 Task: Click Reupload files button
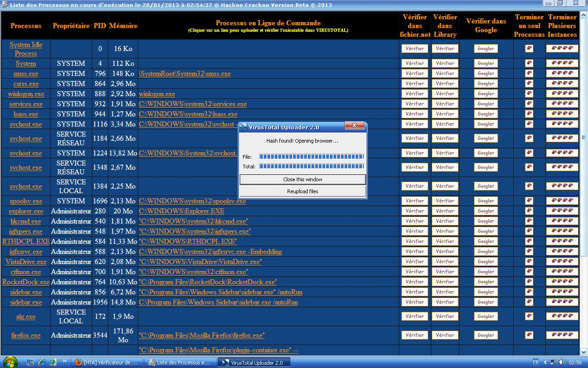pyautogui.click(x=302, y=191)
